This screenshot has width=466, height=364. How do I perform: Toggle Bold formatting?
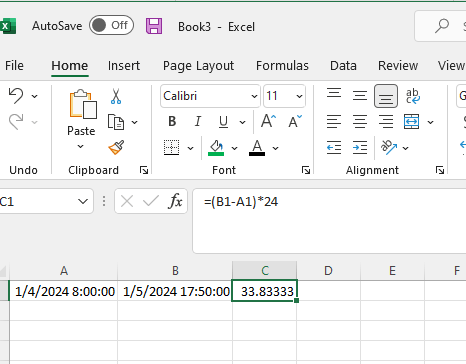tap(172, 122)
